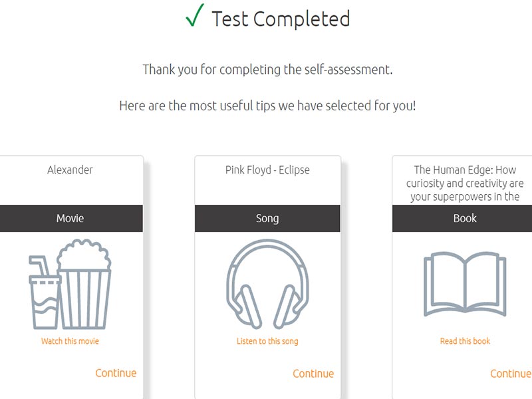Viewport: 532px width, 399px height.
Task: Open the "Listen to this song" link
Action: pyautogui.click(x=267, y=341)
